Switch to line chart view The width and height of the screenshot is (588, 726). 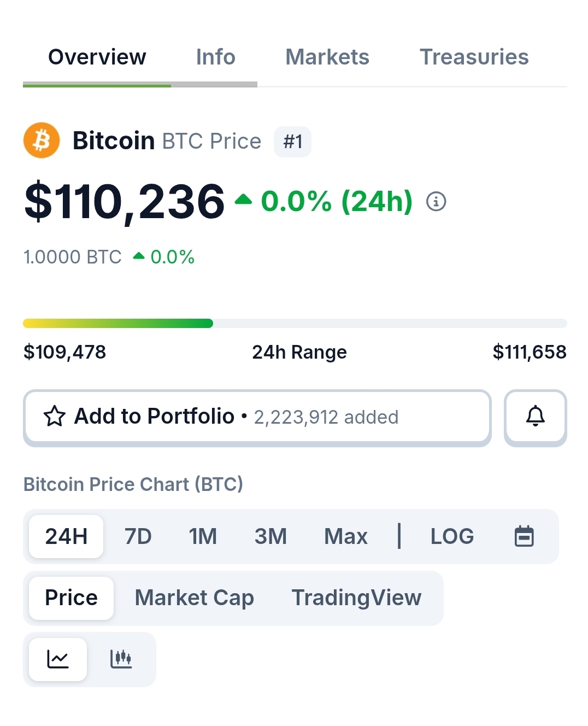pyautogui.click(x=58, y=659)
